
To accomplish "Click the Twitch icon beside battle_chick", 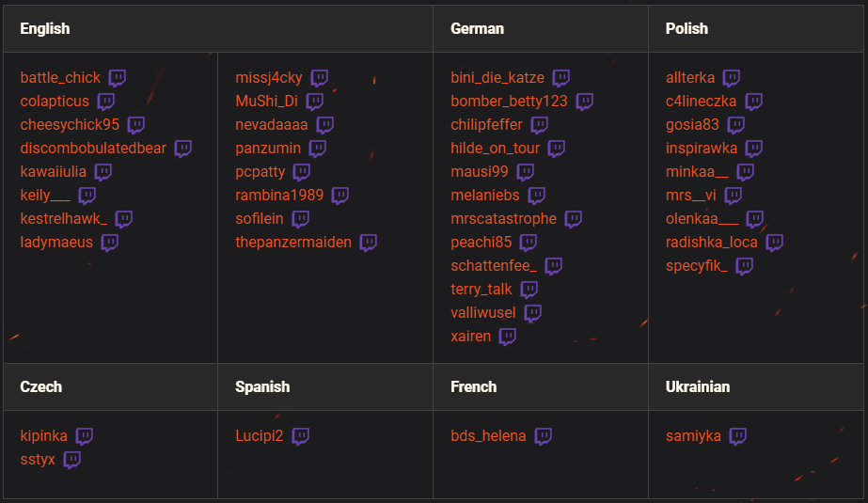I will pos(118,78).
